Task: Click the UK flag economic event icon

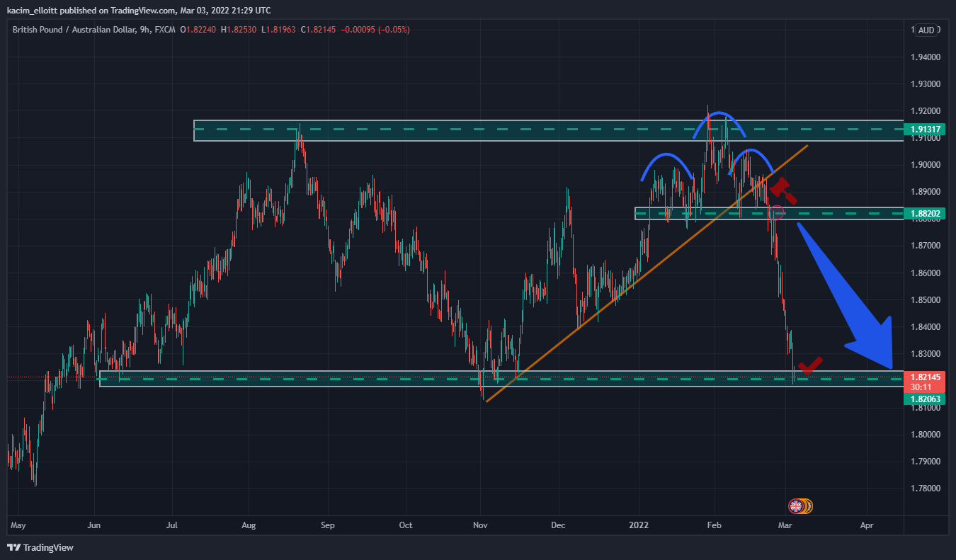Action: (796, 505)
